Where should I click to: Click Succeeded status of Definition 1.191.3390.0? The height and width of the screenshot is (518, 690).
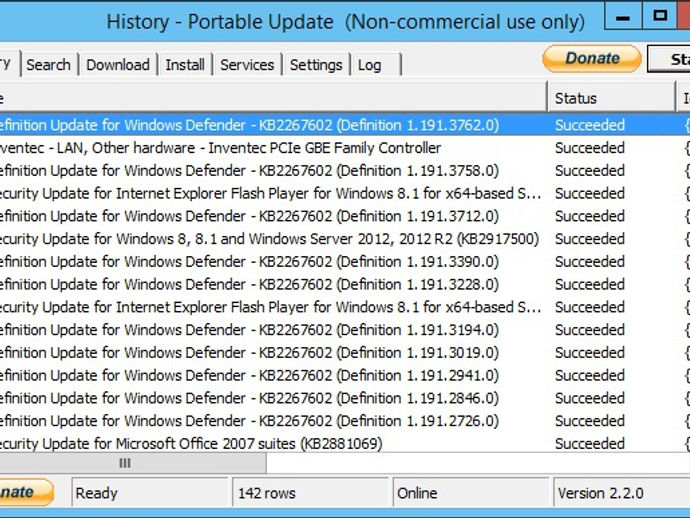(x=590, y=262)
